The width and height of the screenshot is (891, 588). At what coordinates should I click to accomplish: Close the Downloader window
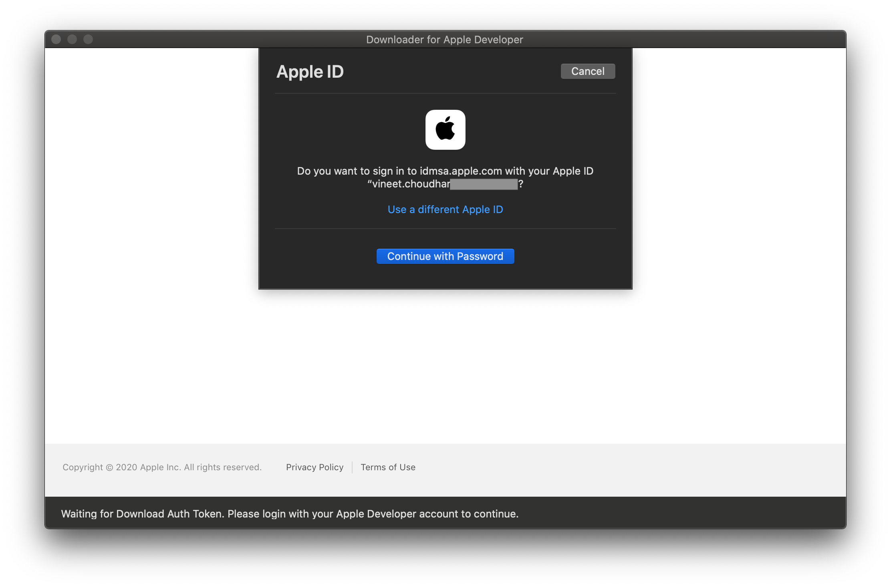click(56, 39)
